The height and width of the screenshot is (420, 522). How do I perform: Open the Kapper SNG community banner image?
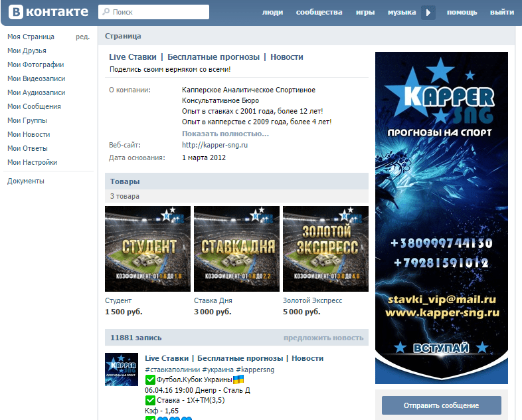[x=442, y=218]
